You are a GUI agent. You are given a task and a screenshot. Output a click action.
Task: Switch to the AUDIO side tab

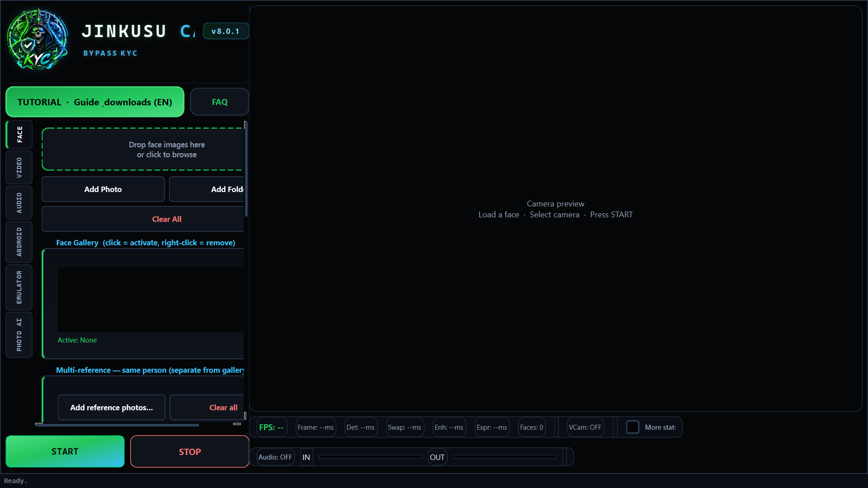coord(19,203)
